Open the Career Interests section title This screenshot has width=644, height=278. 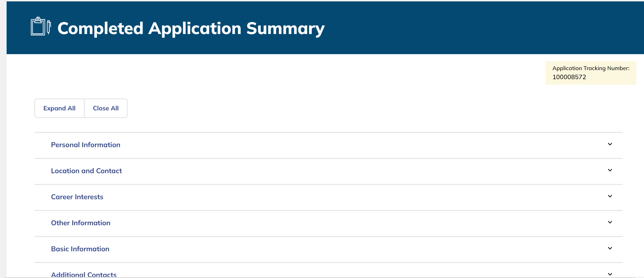click(77, 197)
